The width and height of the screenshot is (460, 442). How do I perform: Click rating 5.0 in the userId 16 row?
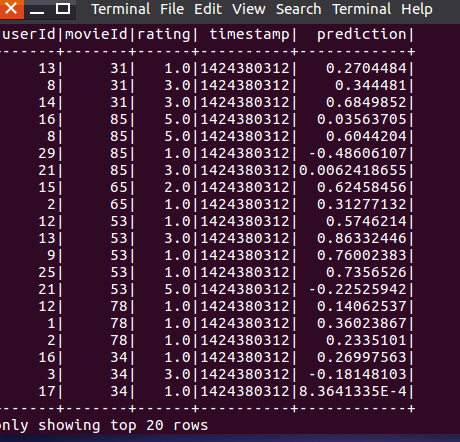(x=177, y=120)
